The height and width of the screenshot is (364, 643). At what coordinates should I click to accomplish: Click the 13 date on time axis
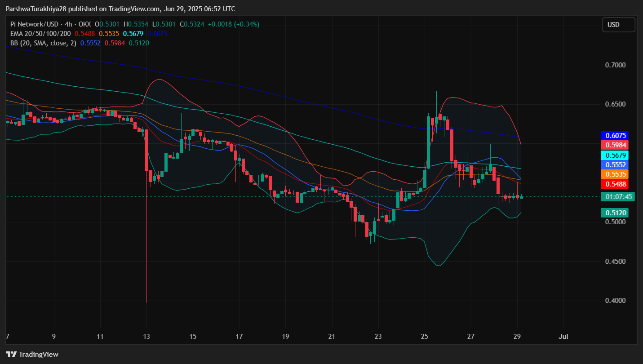[146, 336]
